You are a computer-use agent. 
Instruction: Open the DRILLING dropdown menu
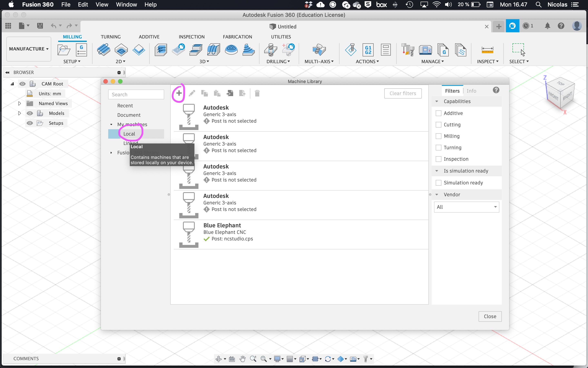[278, 61]
